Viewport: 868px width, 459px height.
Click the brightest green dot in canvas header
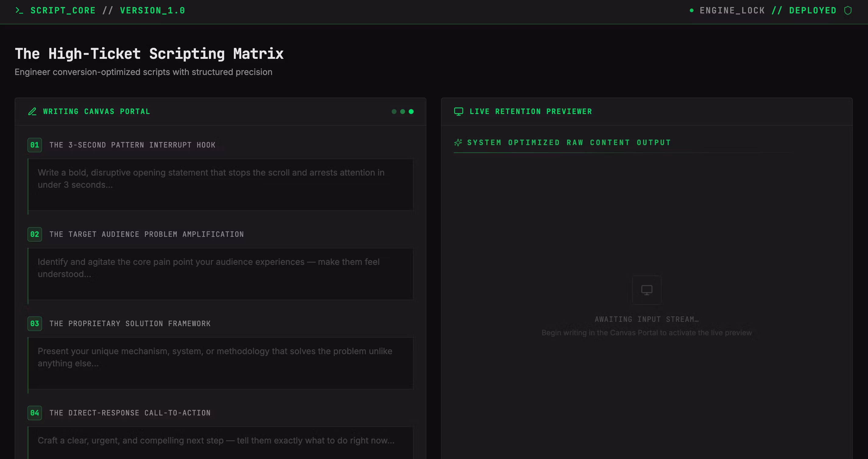coord(411,112)
